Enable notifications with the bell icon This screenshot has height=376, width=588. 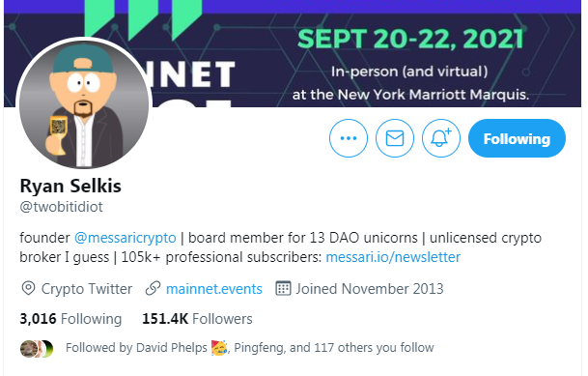441,138
